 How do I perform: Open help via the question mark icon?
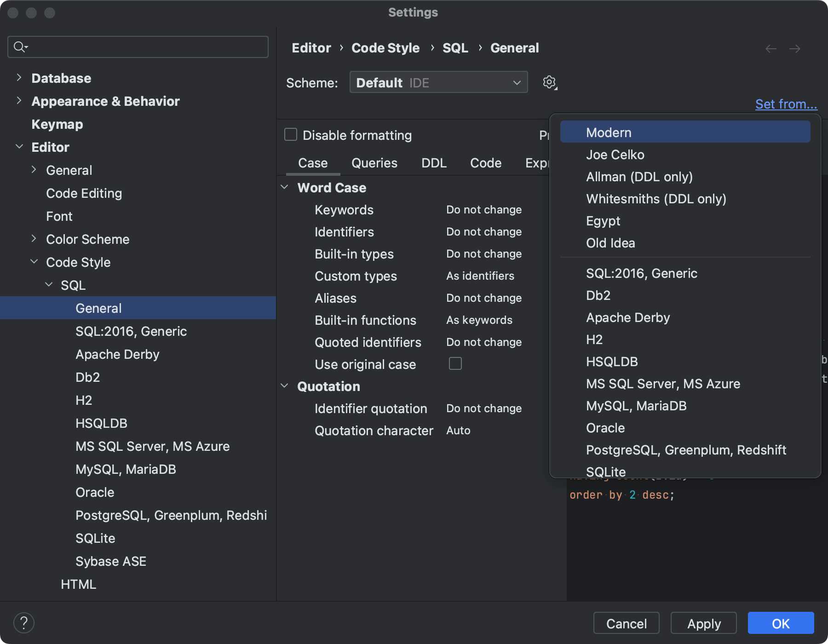24,623
